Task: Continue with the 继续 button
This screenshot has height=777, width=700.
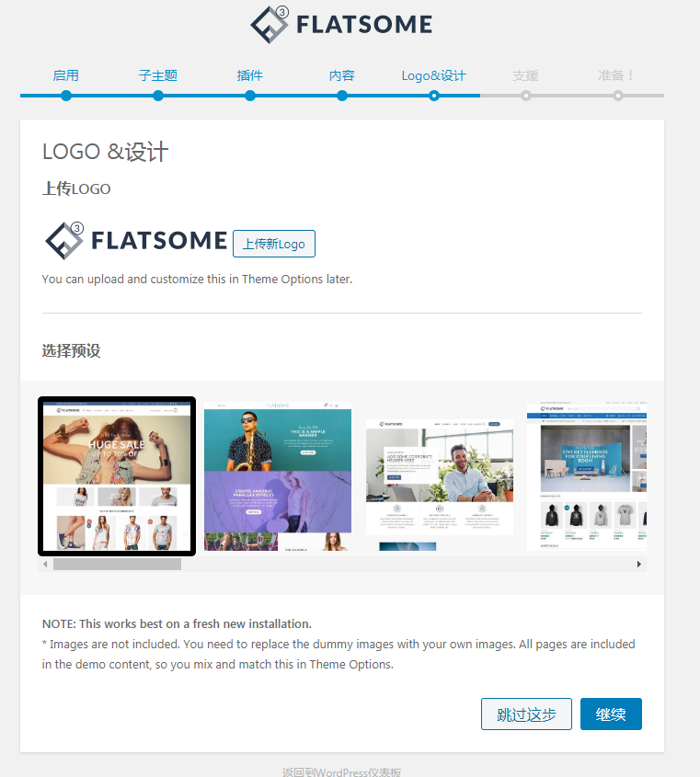Action: [x=611, y=714]
